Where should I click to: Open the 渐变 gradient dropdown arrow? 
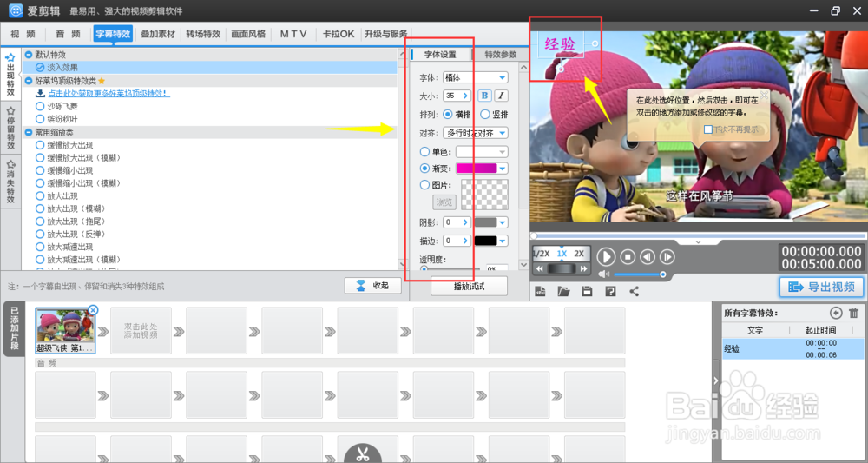(x=503, y=169)
